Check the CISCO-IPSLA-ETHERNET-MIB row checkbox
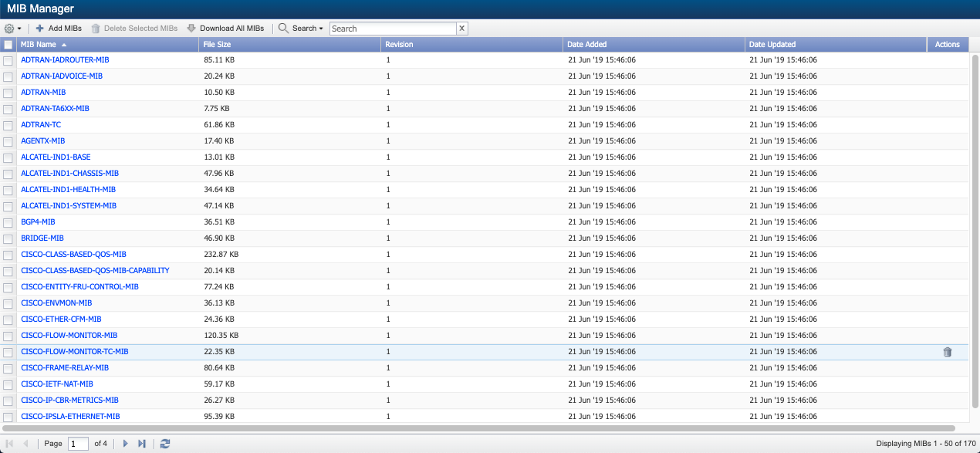Viewport: 980px width, 453px height. point(8,417)
